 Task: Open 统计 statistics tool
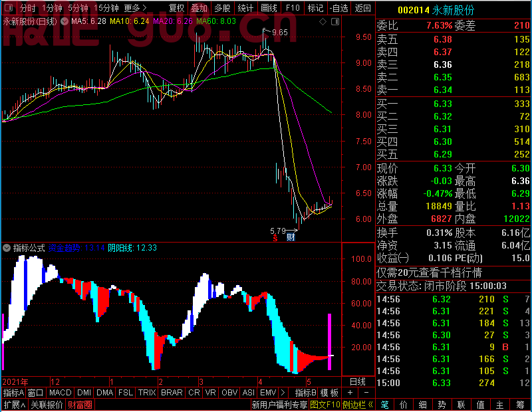click(245, 8)
